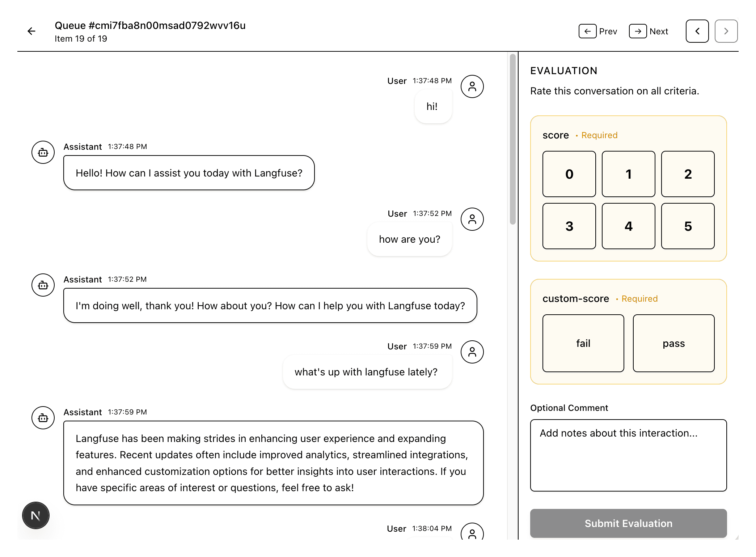Viewport: 756px width, 557px height.
Task: Open the Next.js dev tools N badge
Action: point(35,515)
